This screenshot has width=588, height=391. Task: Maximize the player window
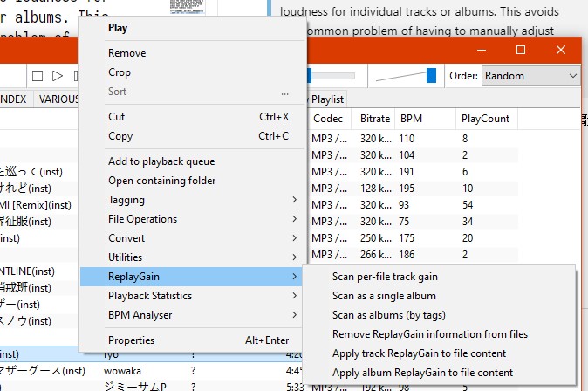click(521, 50)
